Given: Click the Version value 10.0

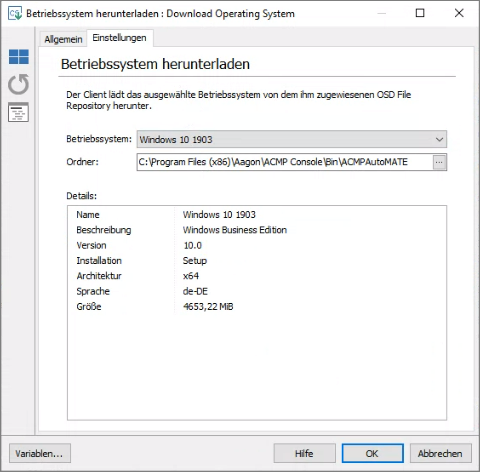Looking at the screenshot, I should point(192,245).
